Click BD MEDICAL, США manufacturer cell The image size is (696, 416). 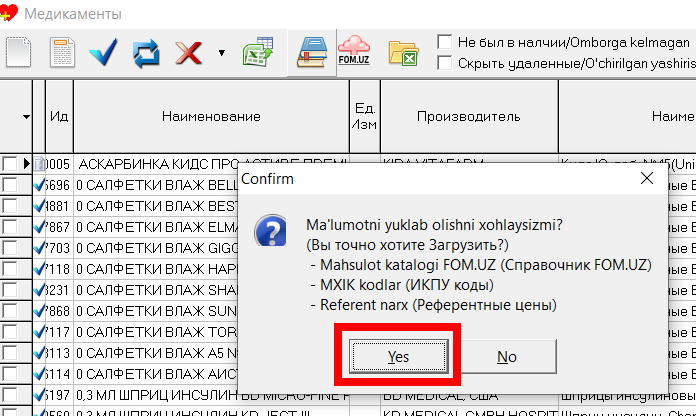[x=469, y=396]
